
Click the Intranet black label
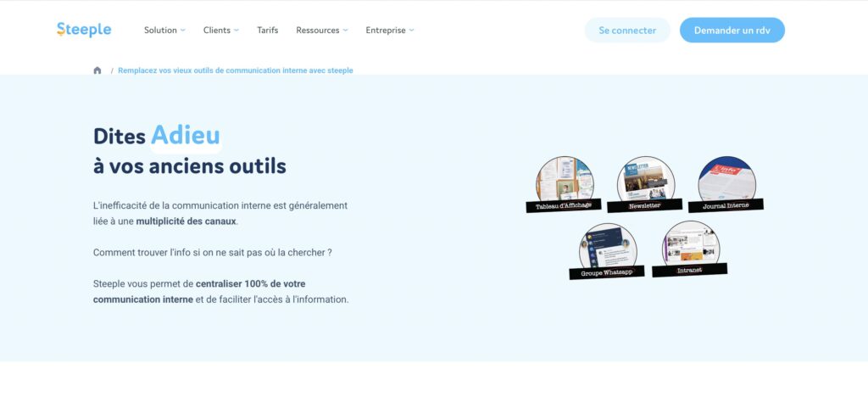click(x=690, y=271)
